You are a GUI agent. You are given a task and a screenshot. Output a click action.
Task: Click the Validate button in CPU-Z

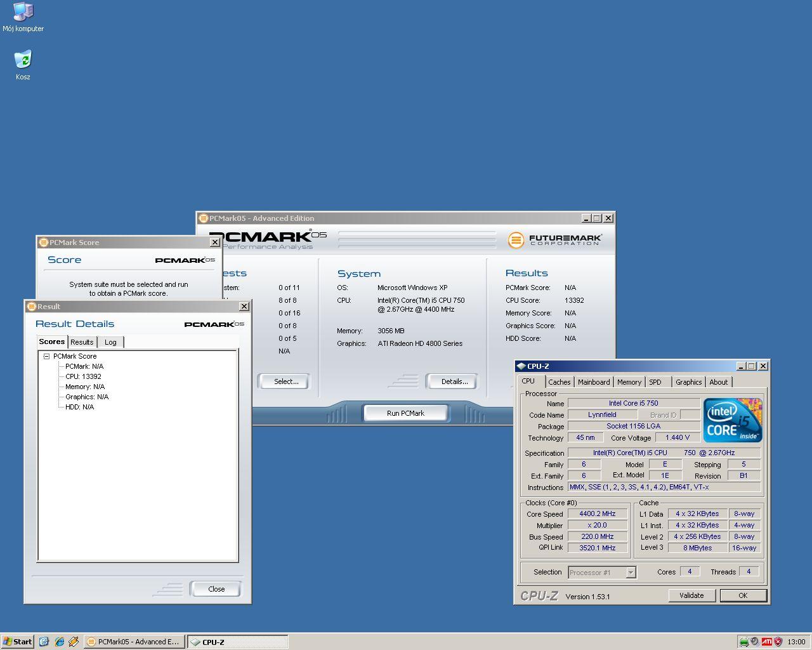pyautogui.click(x=691, y=595)
